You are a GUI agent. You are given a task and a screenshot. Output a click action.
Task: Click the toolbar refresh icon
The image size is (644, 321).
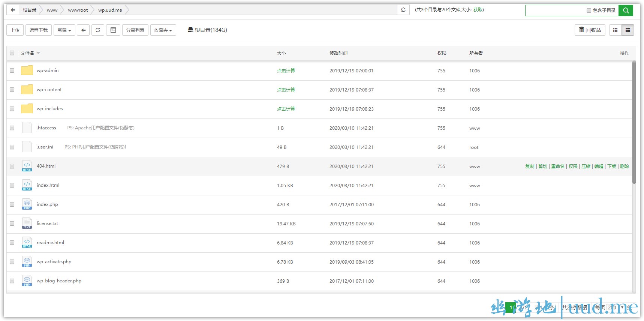tap(98, 30)
